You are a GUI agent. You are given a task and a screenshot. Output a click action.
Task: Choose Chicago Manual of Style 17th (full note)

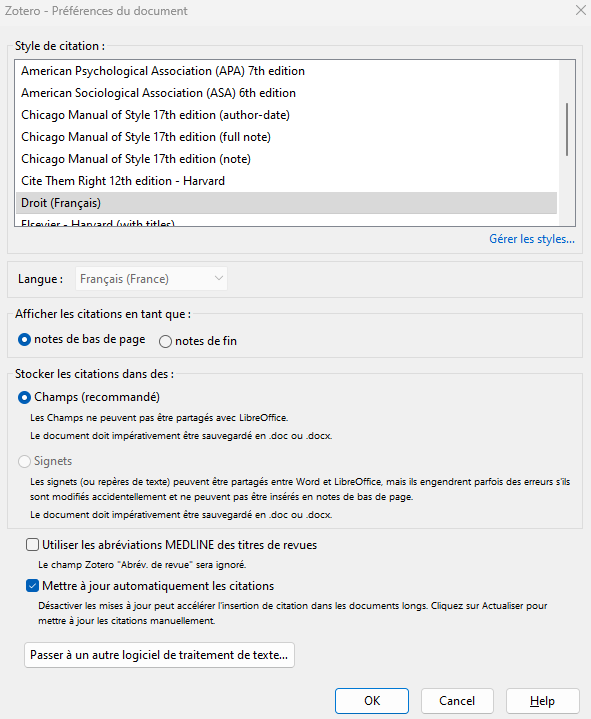click(x=287, y=137)
